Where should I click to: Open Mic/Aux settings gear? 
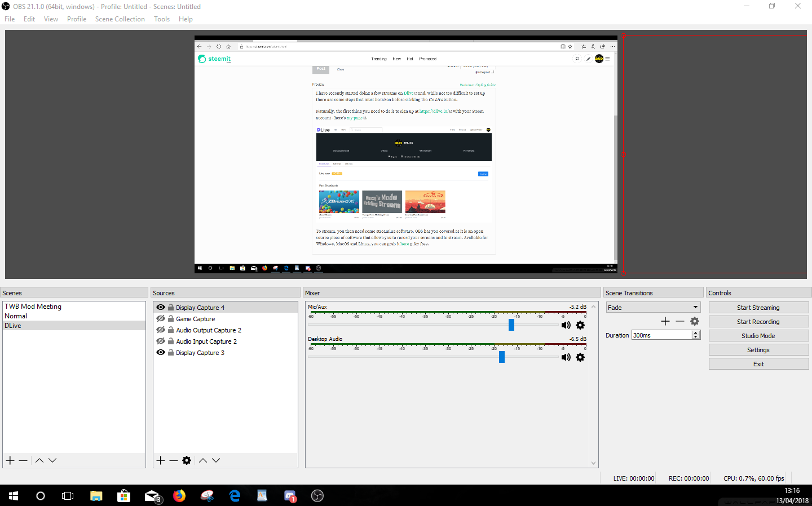[580, 325]
